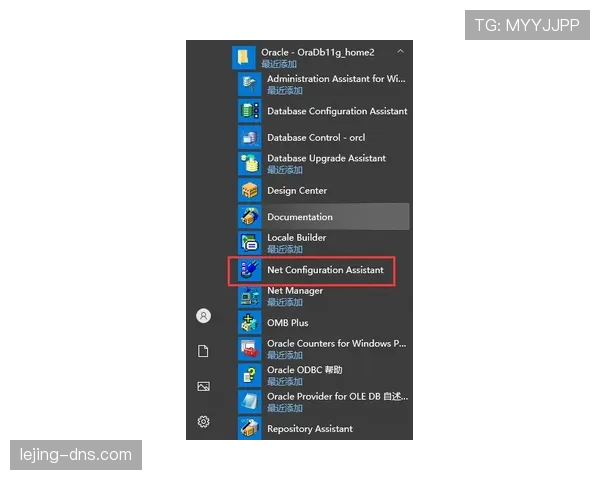
Task: Click the Documentation app icon
Action: pyautogui.click(x=249, y=216)
